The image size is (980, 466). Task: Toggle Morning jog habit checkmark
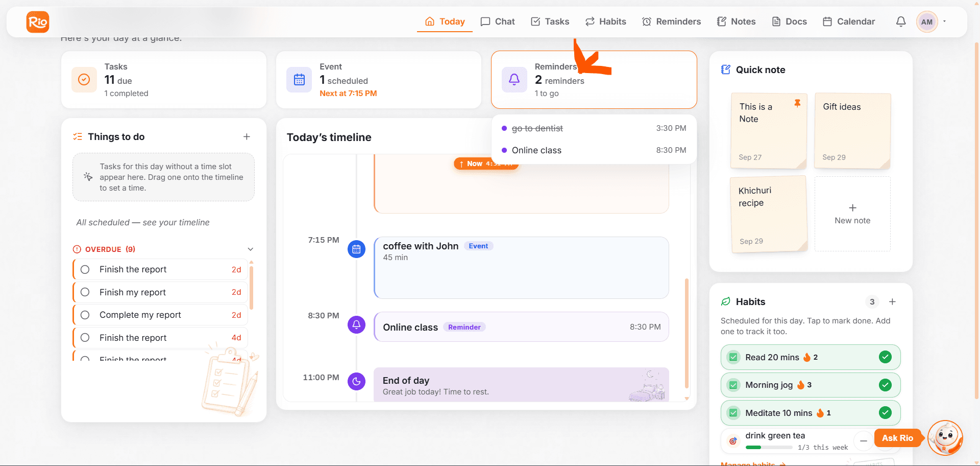point(886,385)
